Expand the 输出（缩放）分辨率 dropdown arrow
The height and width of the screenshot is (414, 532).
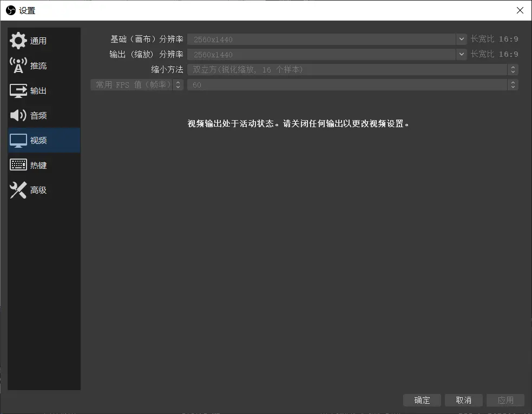click(x=462, y=54)
